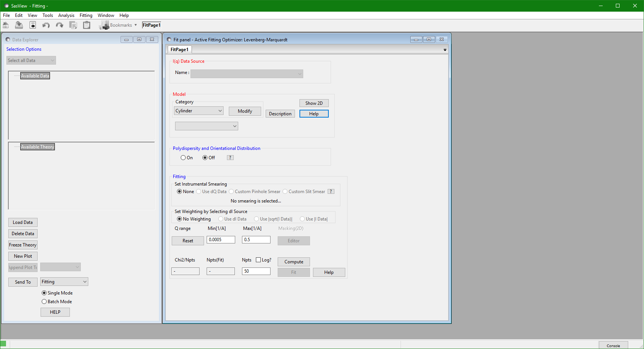Click the Q range Max field
The image size is (644, 349).
256,240
